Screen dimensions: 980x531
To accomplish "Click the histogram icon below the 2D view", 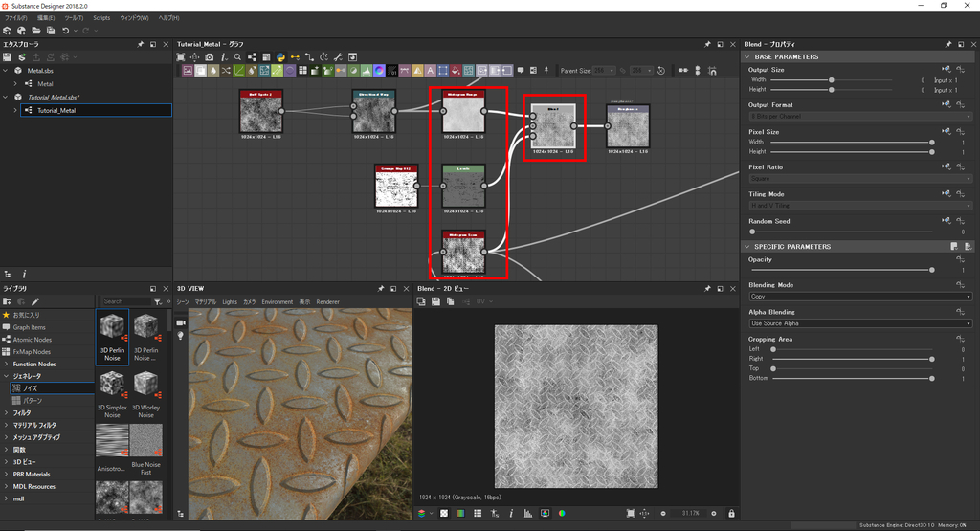I will [x=526, y=514].
